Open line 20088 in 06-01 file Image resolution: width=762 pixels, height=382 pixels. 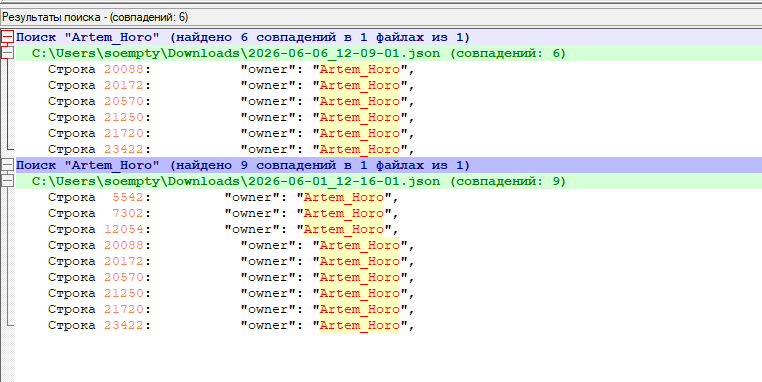pos(231,245)
